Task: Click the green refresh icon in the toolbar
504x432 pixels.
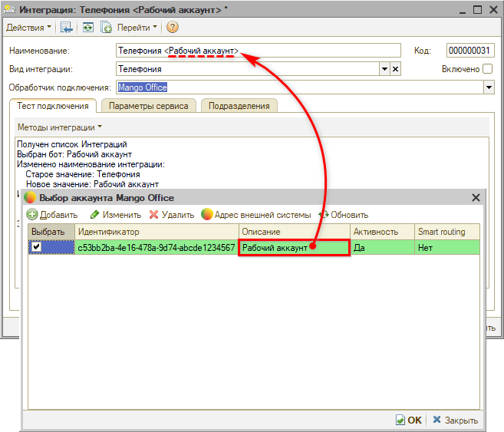Action: click(87, 28)
